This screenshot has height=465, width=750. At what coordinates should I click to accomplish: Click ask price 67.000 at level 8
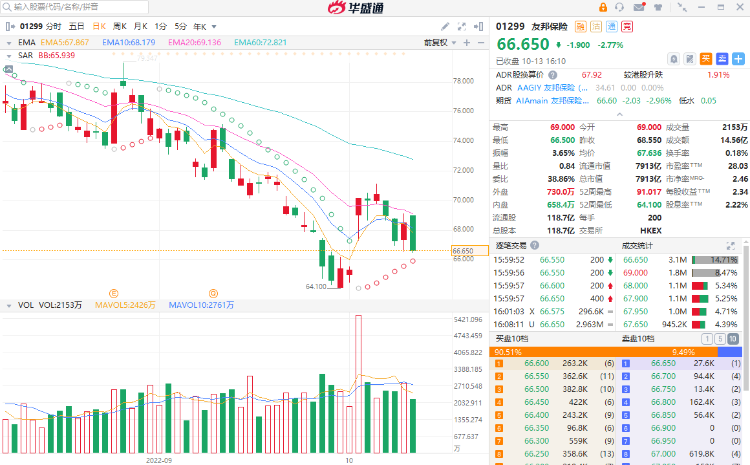[x=663, y=454]
